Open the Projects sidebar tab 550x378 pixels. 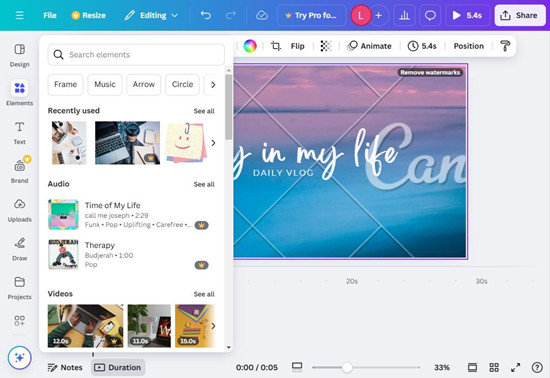click(x=20, y=288)
